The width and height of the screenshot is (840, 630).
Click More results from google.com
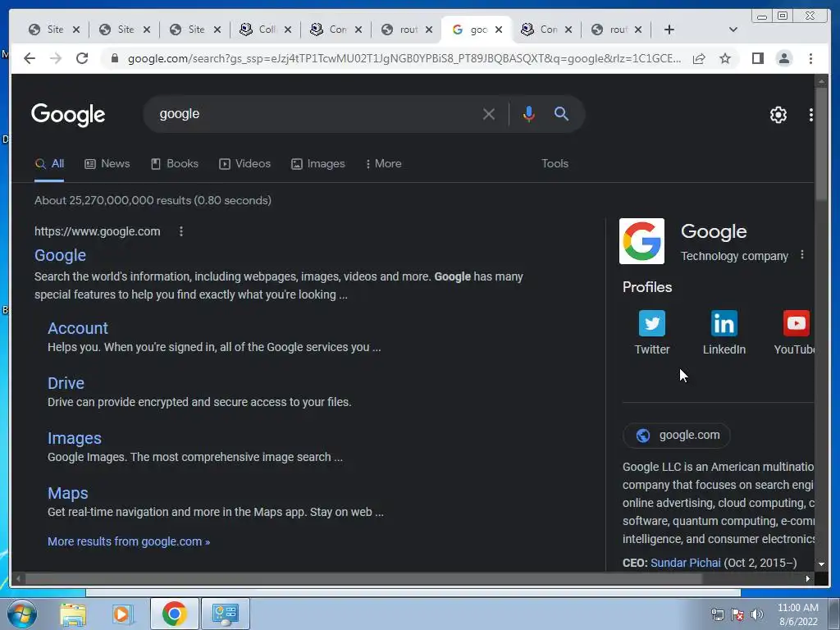coord(129,541)
